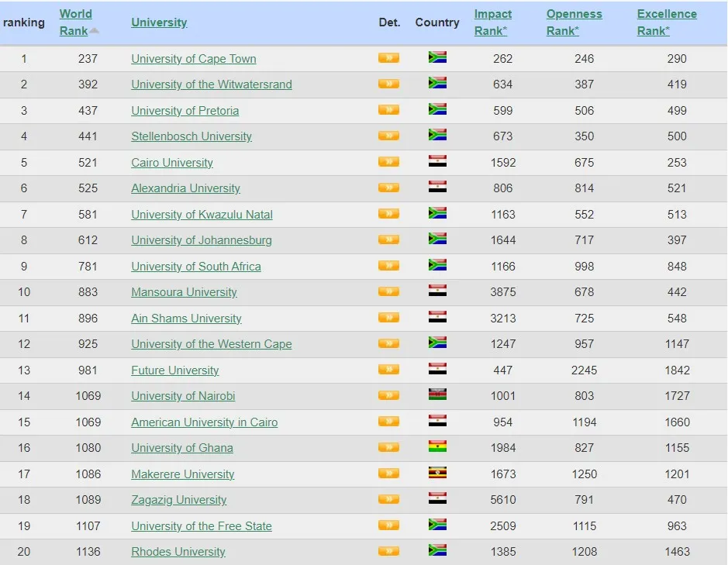Click details icon for Makerere University
Image resolution: width=728 pixels, height=565 pixels.
(388, 474)
